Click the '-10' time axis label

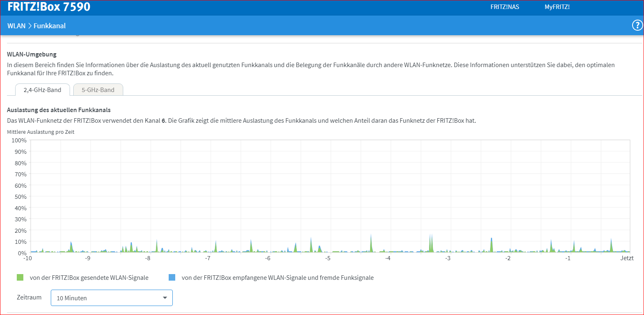point(28,258)
